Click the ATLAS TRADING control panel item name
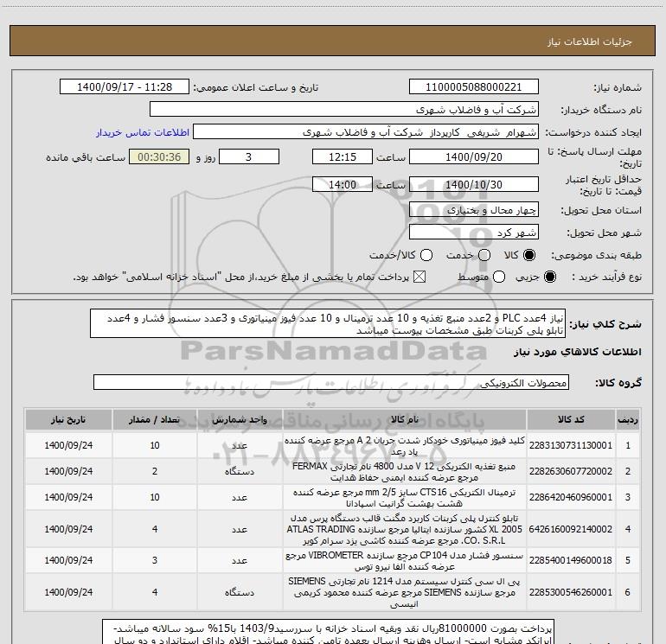The height and width of the screenshot is (644, 666). coord(405,529)
